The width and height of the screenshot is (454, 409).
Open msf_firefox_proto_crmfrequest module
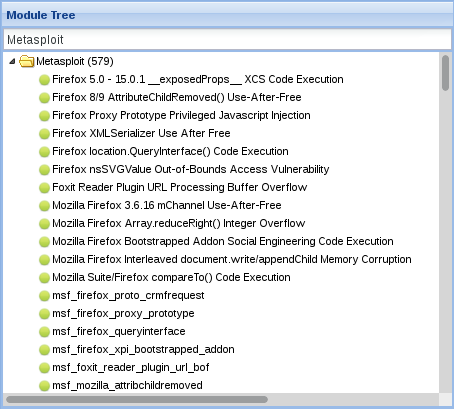coord(128,295)
